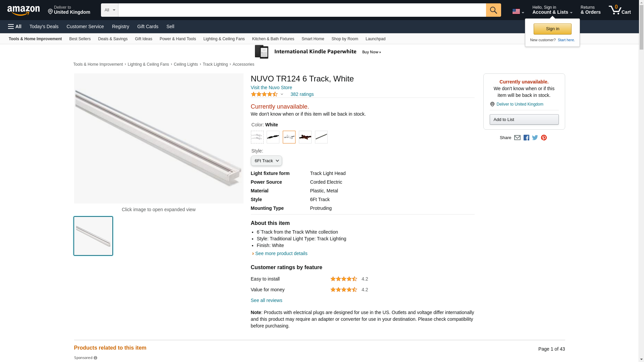Viewport: 644px width, 362px height.
Task: Click the yellow Sign in button
Action: point(552,29)
